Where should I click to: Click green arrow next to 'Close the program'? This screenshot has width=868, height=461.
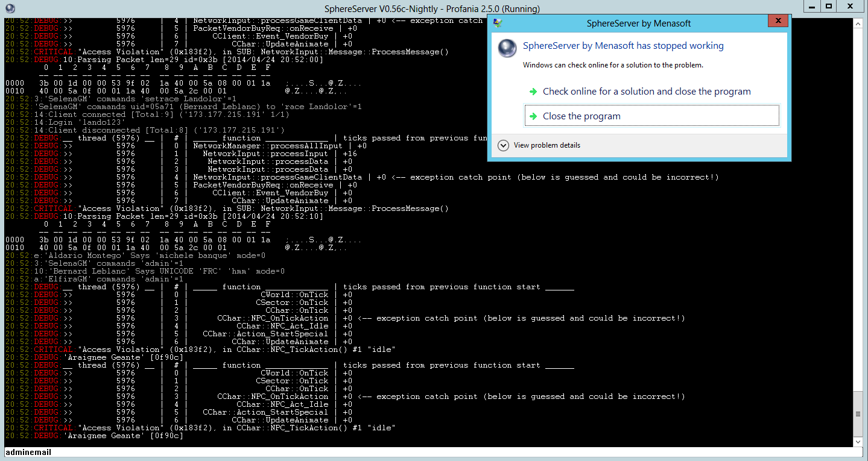pyautogui.click(x=533, y=116)
